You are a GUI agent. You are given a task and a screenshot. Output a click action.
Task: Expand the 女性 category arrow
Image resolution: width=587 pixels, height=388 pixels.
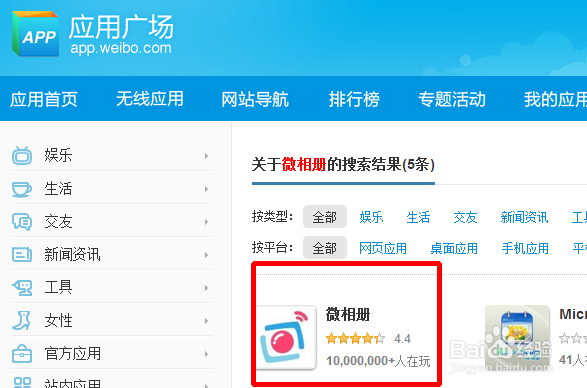pos(206,321)
